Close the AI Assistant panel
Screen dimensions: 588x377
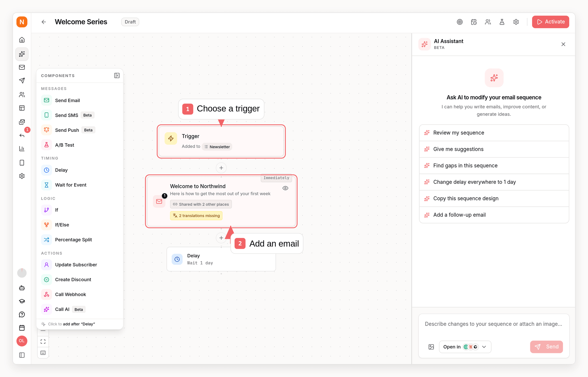[563, 44]
